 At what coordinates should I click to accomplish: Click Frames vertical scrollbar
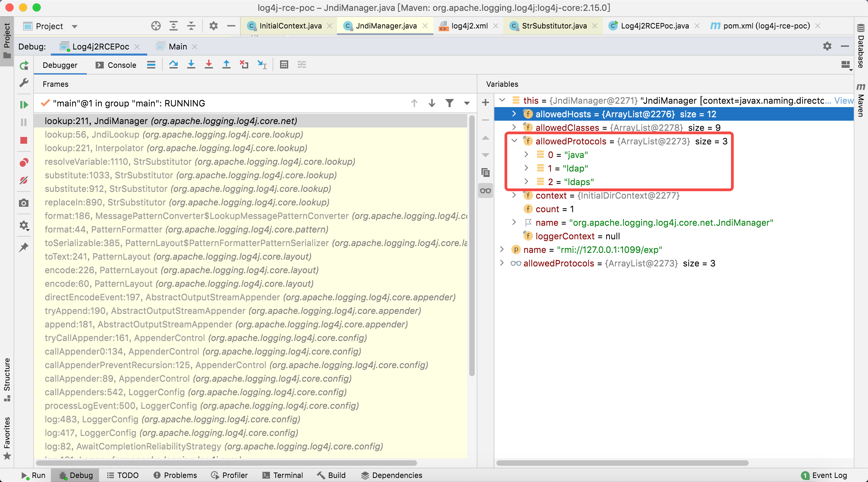(x=472, y=246)
